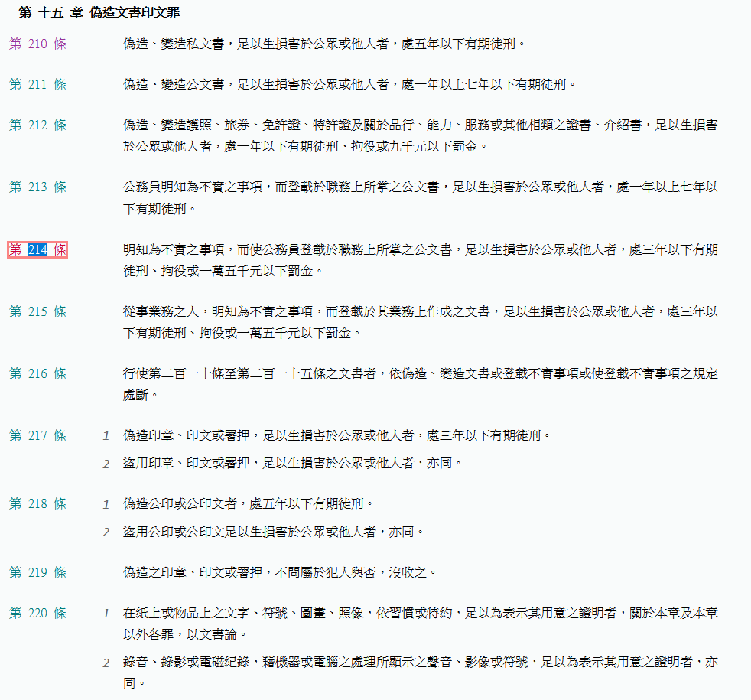Open the 第 210 條 article link

[37, 44]
